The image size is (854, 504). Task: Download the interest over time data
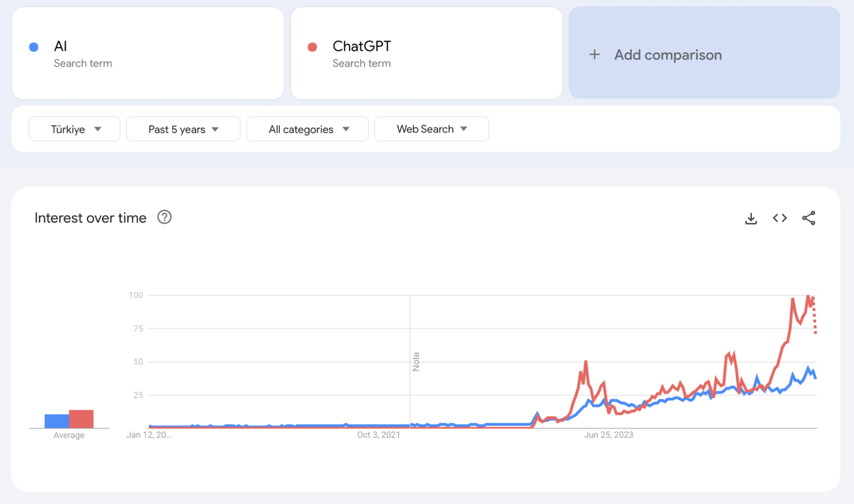pos(751,218)
